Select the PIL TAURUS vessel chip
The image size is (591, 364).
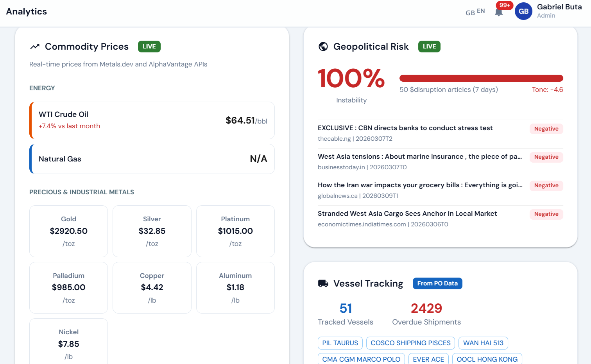tap(340, 343)
